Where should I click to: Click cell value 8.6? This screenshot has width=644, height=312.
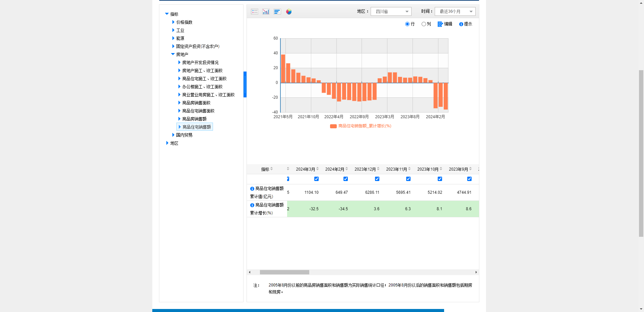point(469,209)
